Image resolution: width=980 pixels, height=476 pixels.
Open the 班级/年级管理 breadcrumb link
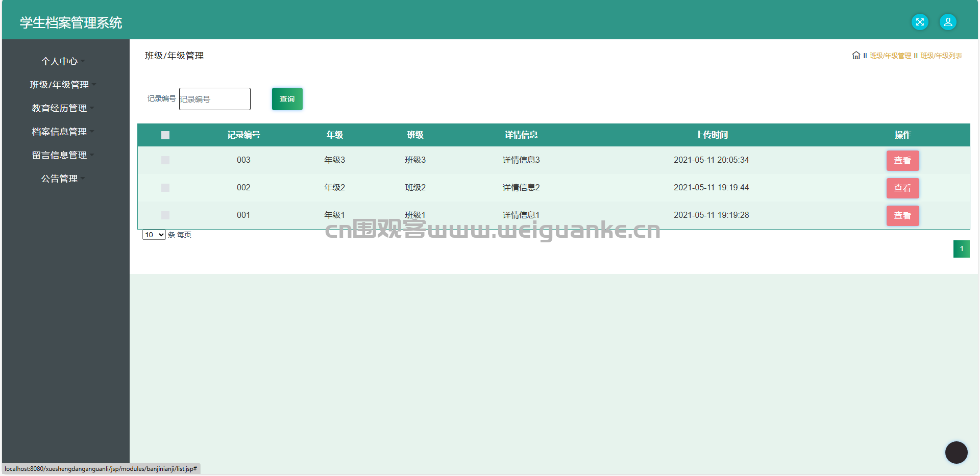890,56
